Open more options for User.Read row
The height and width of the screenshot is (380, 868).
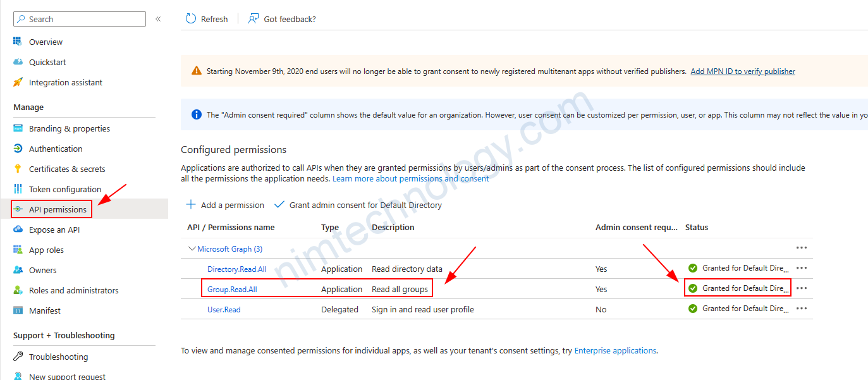coord(802,309)
